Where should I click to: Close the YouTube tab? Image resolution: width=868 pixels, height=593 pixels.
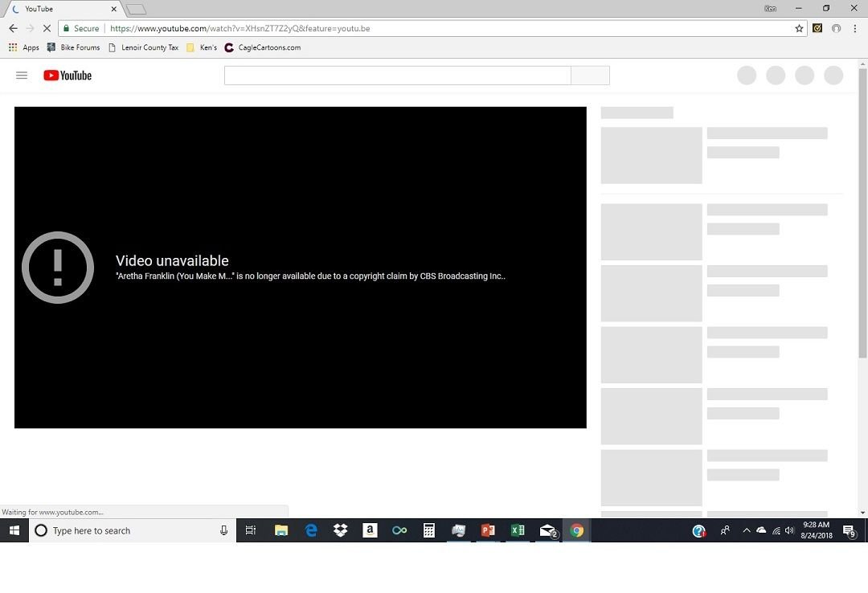click(x=113, y=9)
